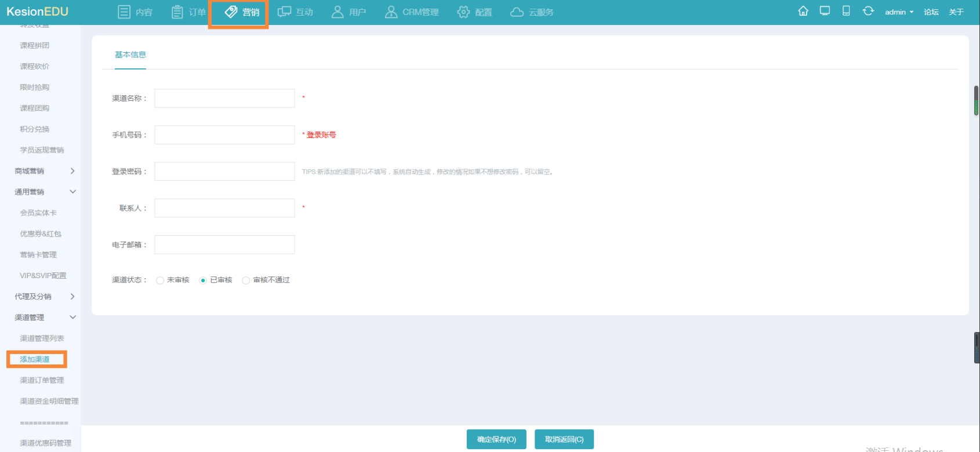This screenshot has height=452, width=980.
Task: Click the CRM管理 person icon
Action: pos(391,12)
